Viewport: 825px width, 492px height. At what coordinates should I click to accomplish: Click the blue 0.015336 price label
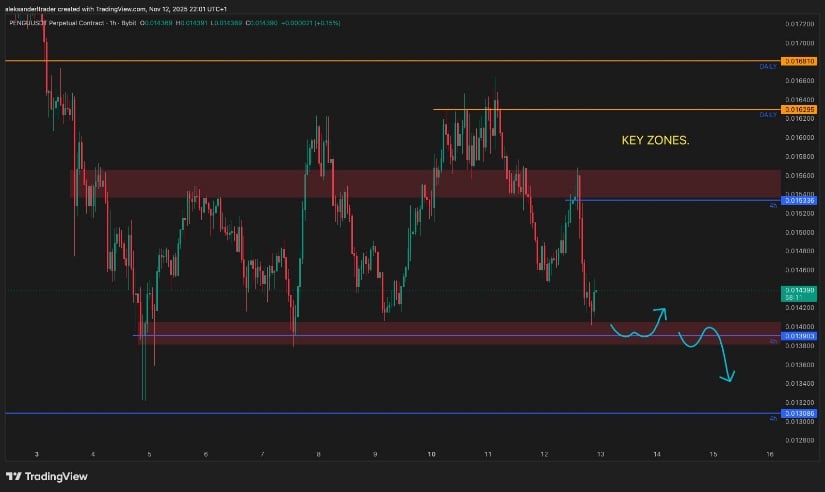pos(800,200)
